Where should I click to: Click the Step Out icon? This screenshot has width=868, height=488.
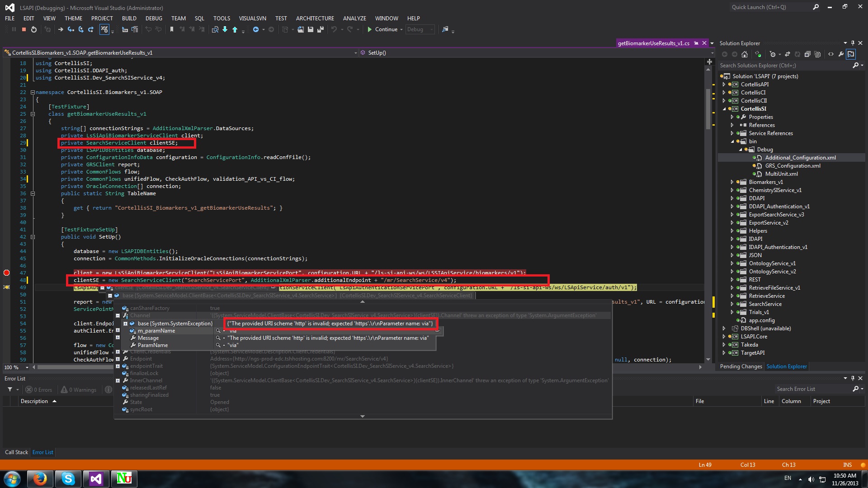point(91,29)
